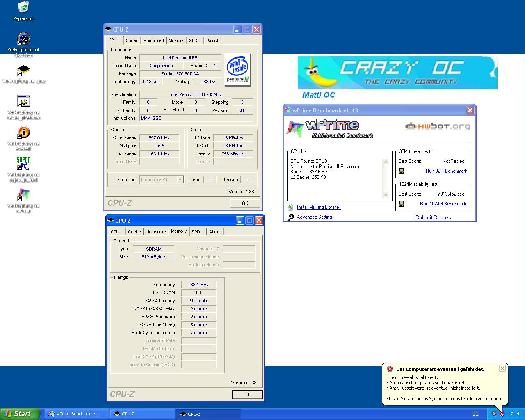525x420 pixels.
Task: Select the cpuz shortcut desktop icon
Action: (23, 71)
